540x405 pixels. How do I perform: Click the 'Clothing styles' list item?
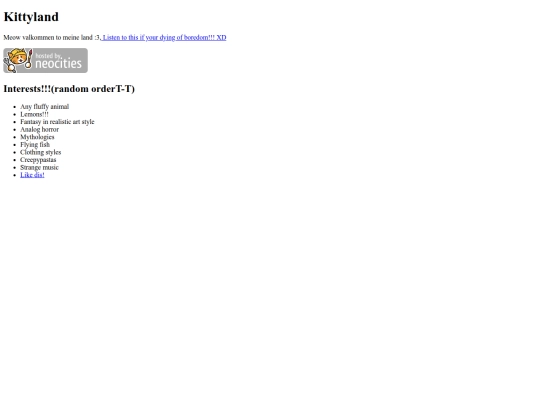coord(41,152)
